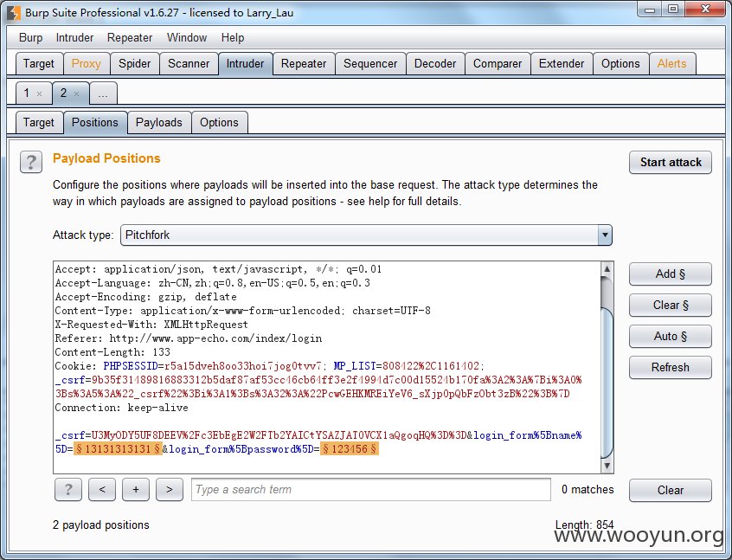
Task: Click the Referer header line
Action: (x=189, y=338)
